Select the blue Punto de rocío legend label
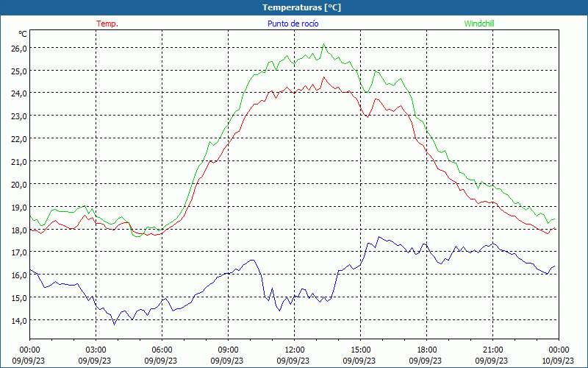588x368 pixels. [293, 24]
